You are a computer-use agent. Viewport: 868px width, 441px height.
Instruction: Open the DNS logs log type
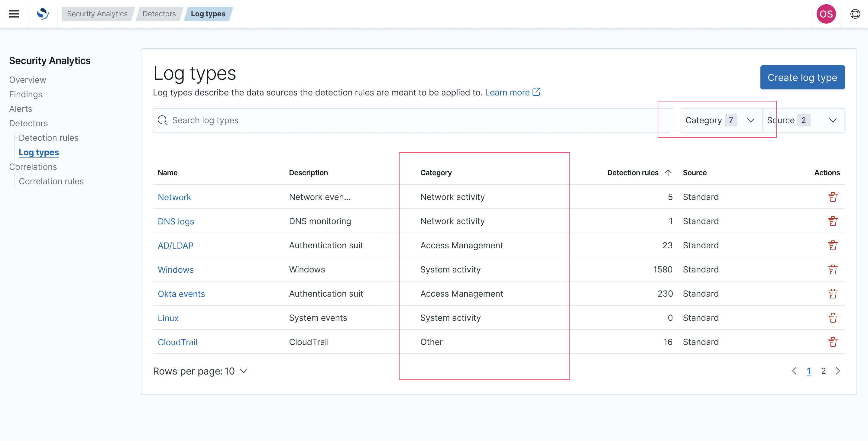176,221
